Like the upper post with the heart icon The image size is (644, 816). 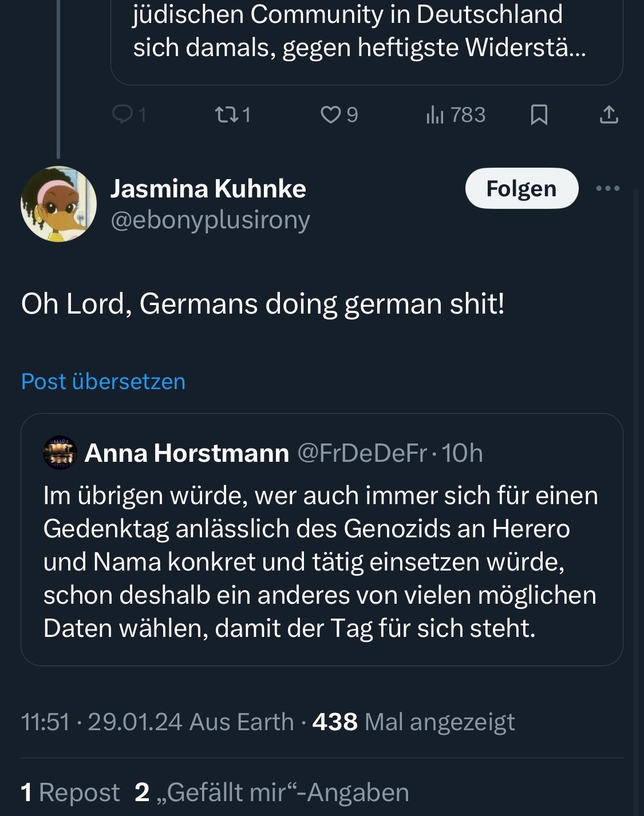coord(330,115)
